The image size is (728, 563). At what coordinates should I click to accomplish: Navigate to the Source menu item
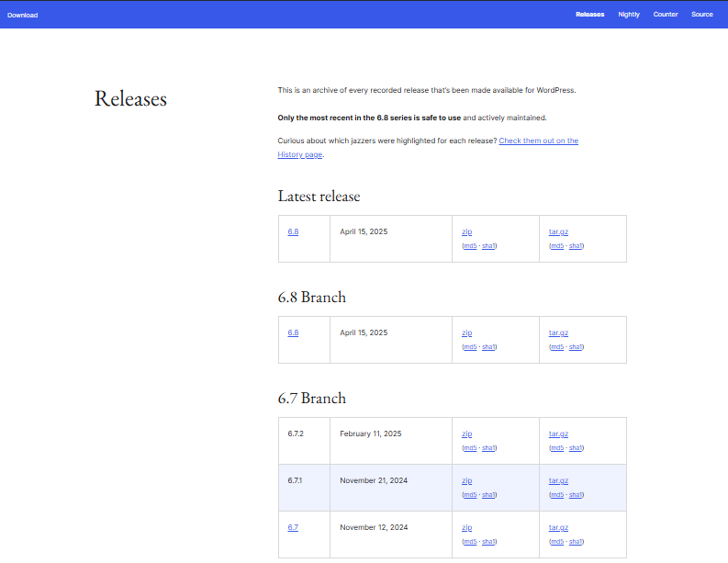(x=701, y=15)
